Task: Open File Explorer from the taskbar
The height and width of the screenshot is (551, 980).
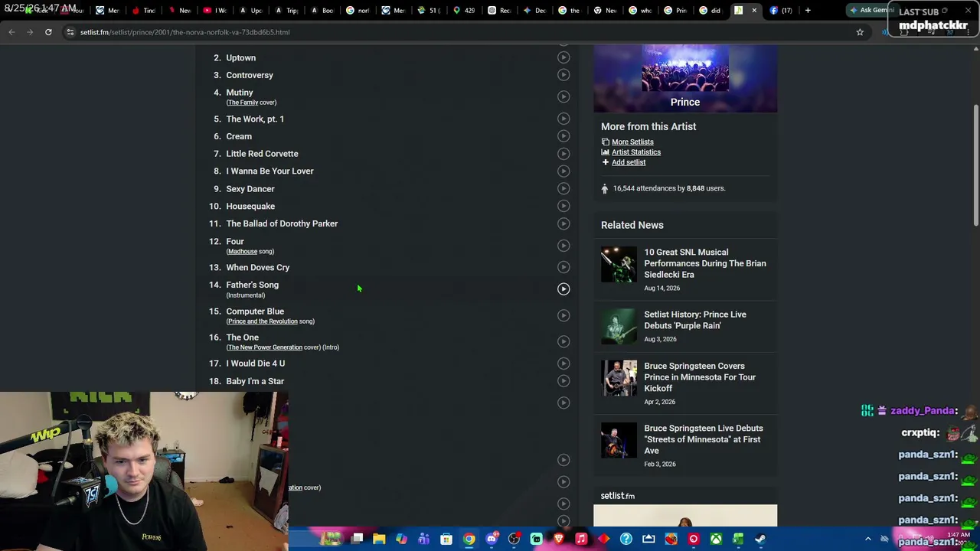Action: click(x=379, y=539)
